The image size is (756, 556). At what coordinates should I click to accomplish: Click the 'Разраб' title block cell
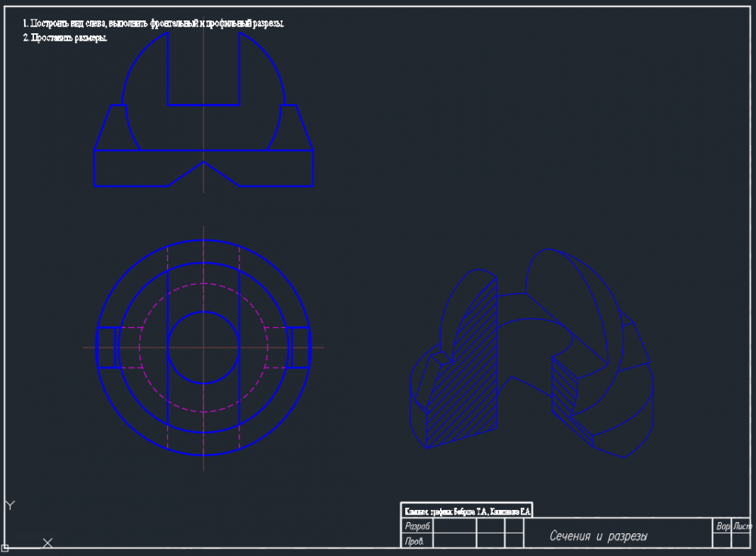[417, 526]
